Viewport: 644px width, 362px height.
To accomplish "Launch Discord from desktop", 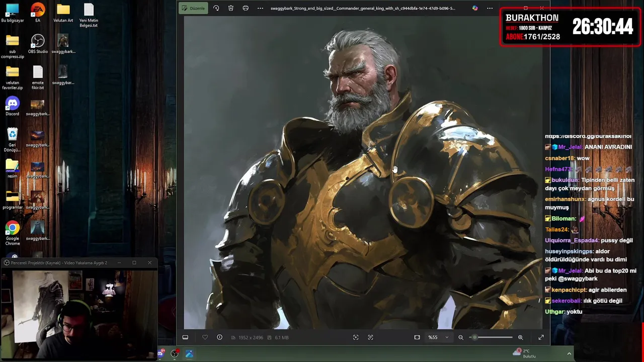I will tap(13, 107).
